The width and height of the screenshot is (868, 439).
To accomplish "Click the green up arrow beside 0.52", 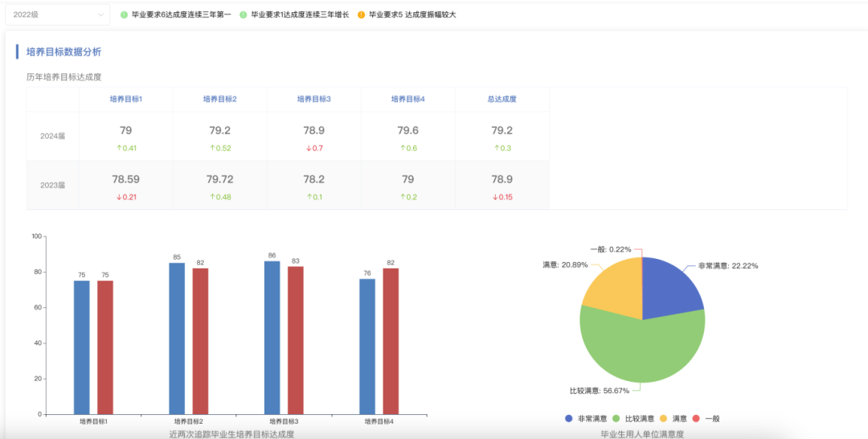I will tap(212, 148).
